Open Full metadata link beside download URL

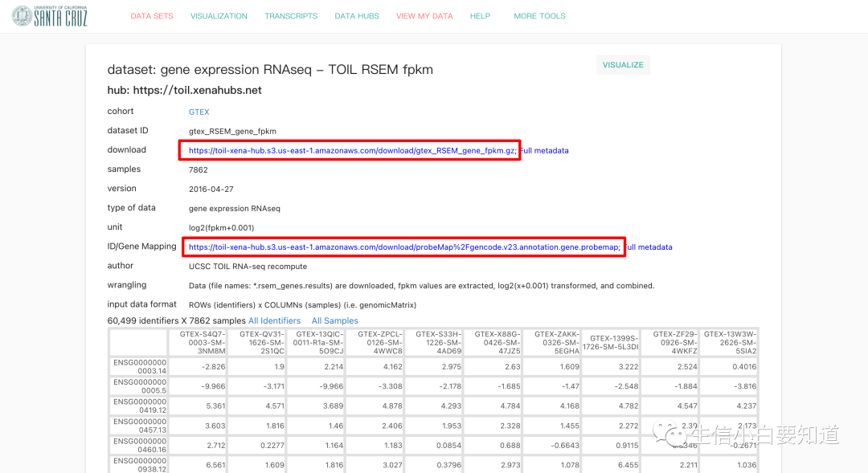pos(544,150)
